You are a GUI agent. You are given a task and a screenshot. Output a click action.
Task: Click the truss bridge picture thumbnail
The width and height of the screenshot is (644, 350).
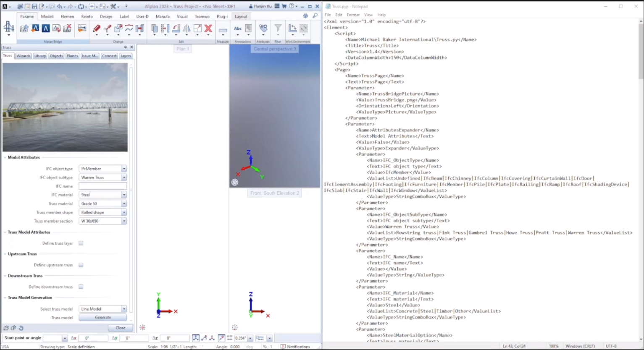click(65, 107)
